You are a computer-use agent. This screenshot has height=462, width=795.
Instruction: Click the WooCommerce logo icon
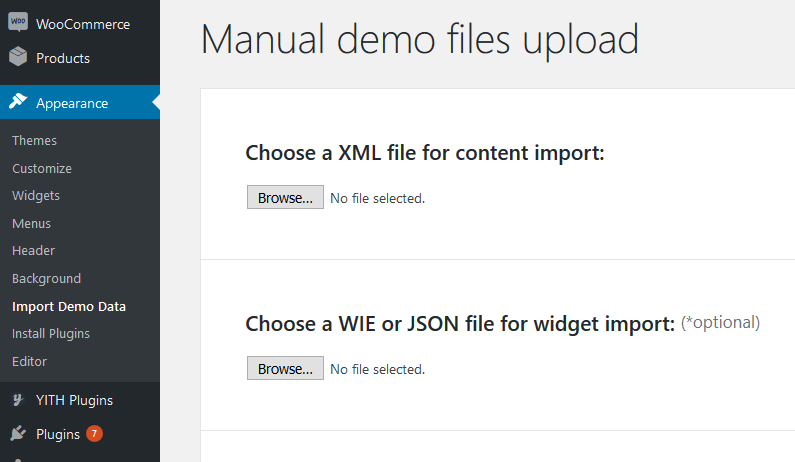point(18,22)
